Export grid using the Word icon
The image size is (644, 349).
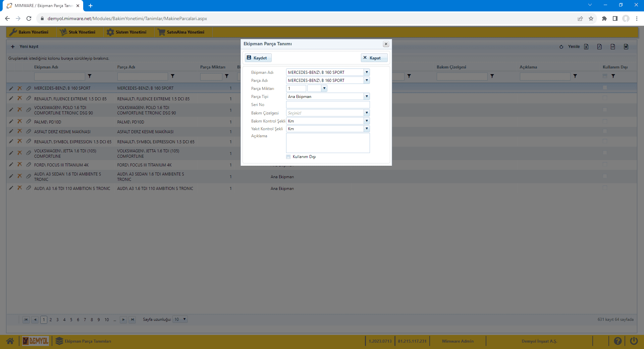tap(626, 47)
